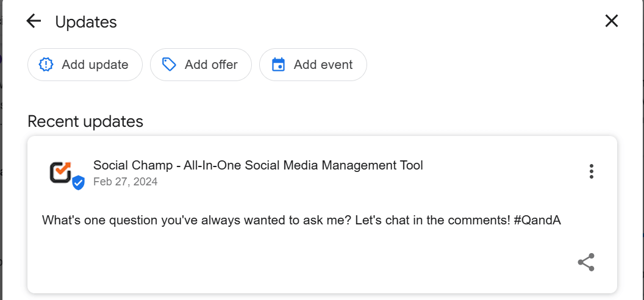This screenshot has width=644, height=300.
Task: Click the post text mentioning #QandA
Action: pyautogui.click(x=301, y=220)
